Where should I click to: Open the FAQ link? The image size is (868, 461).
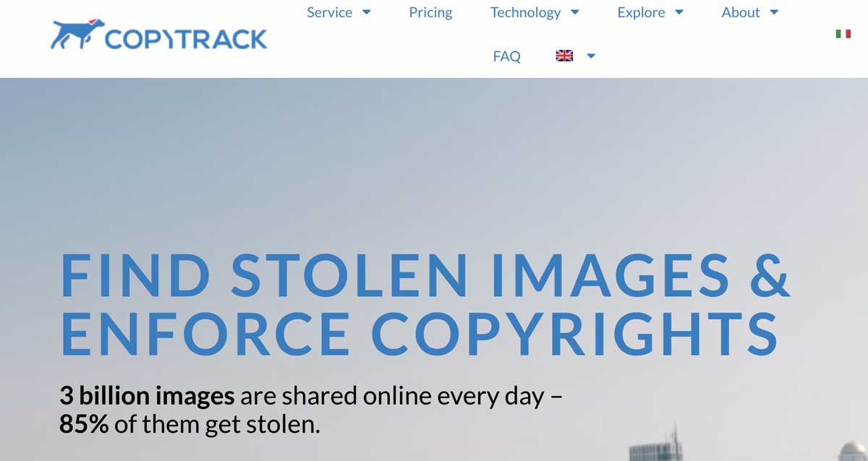pos(506,56)
